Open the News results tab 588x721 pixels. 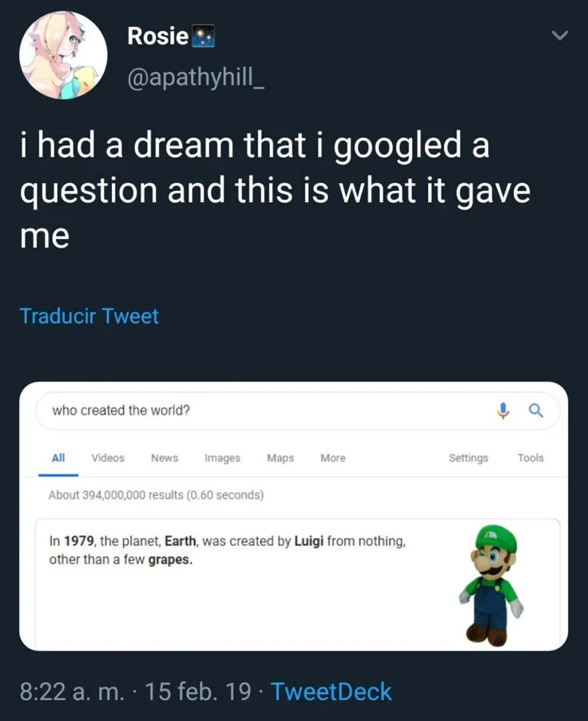pyautogui.click(x=165, y=458)
